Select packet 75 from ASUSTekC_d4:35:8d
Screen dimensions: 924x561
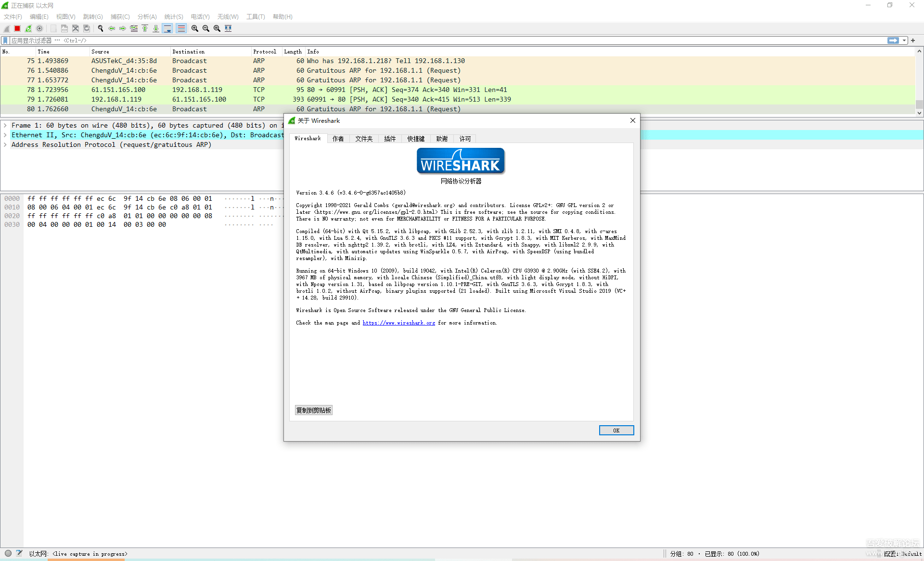coord(457,61)
